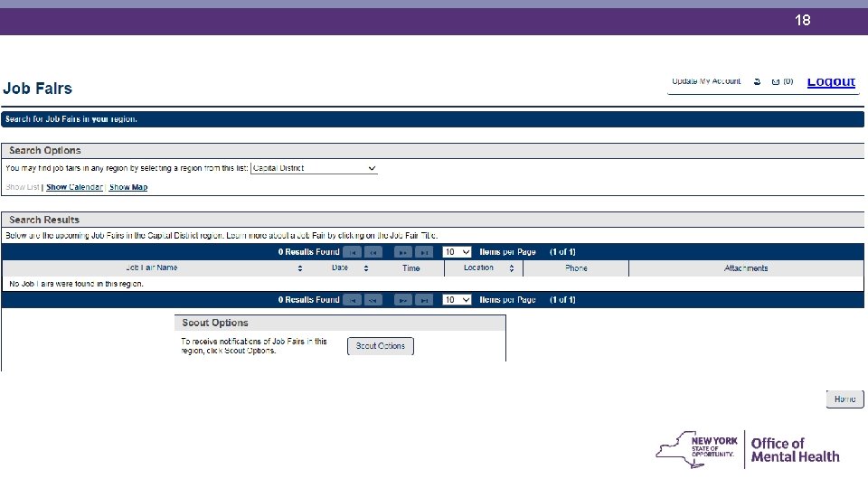Go to next page in bottom pager
Viewport: 868px width, 488px height.
403,300
